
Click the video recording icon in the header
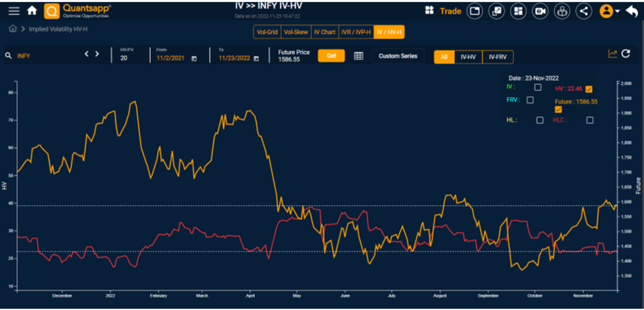[x=540, y=11]
